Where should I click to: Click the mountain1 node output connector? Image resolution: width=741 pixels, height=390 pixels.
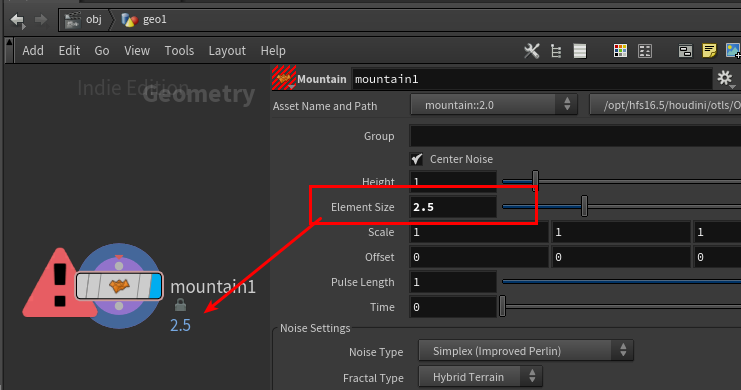tap(119, 306)
